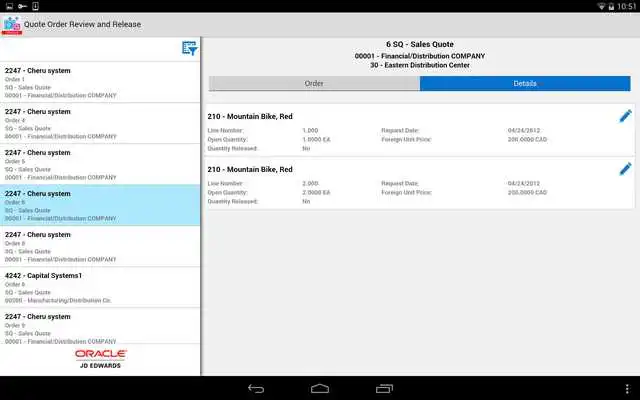Select the Cheru system Order 9 quote

tap(100, 326)
